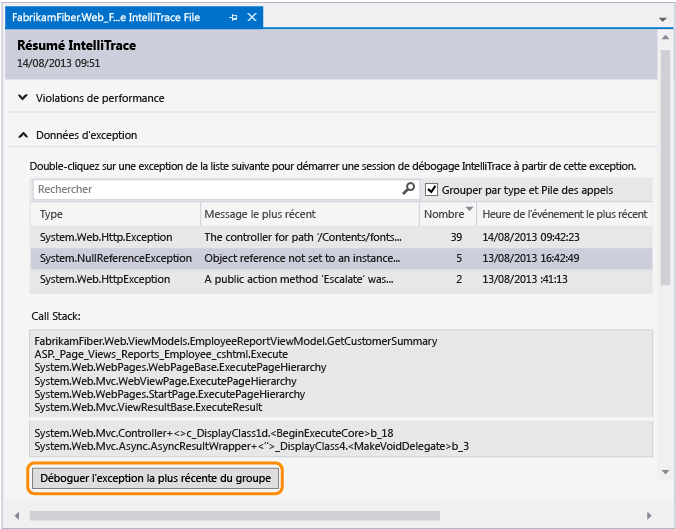
Task: Select GetCustomerSummary call stack line
Action: point(236,341)
